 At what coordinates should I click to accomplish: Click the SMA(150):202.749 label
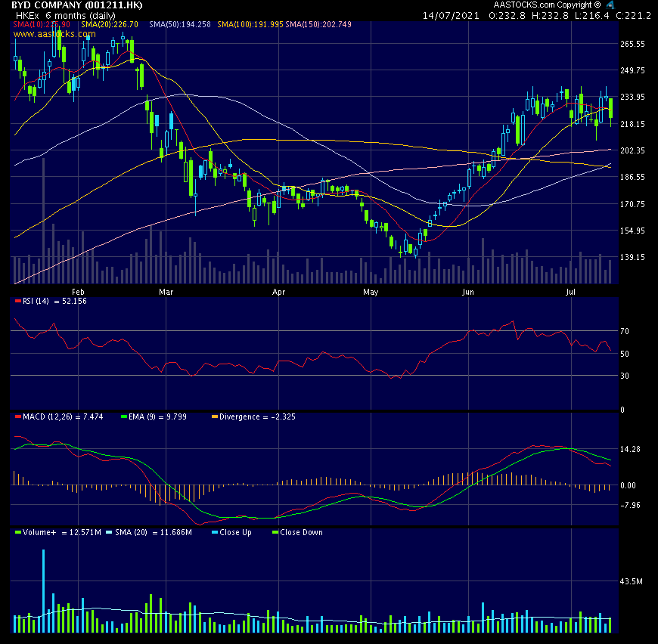click(318, 25)
